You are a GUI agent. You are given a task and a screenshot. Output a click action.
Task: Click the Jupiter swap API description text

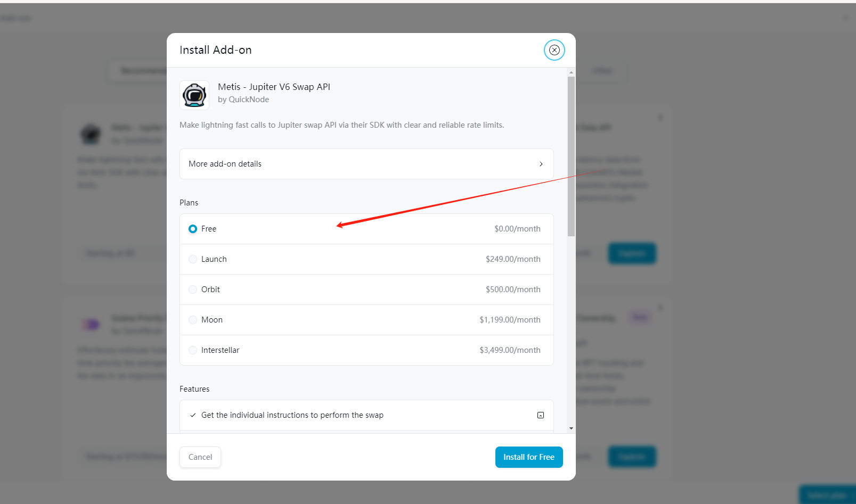(x=341, y=125)
